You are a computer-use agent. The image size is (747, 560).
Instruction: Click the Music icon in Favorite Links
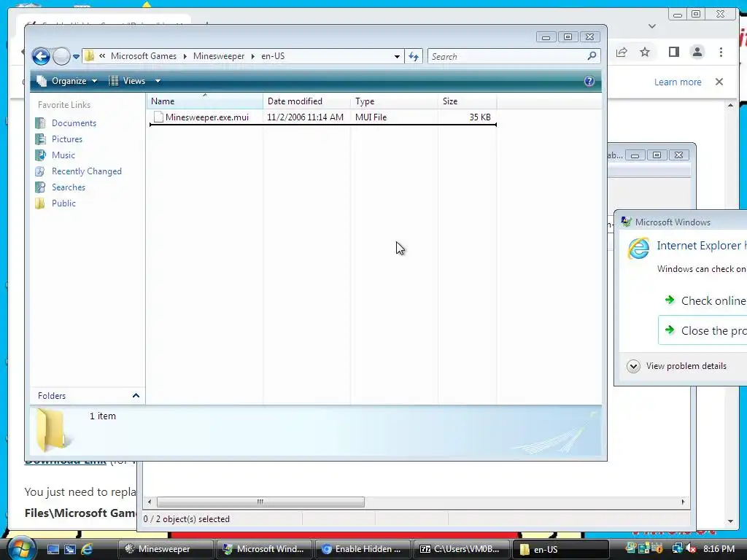coord(41,155)
